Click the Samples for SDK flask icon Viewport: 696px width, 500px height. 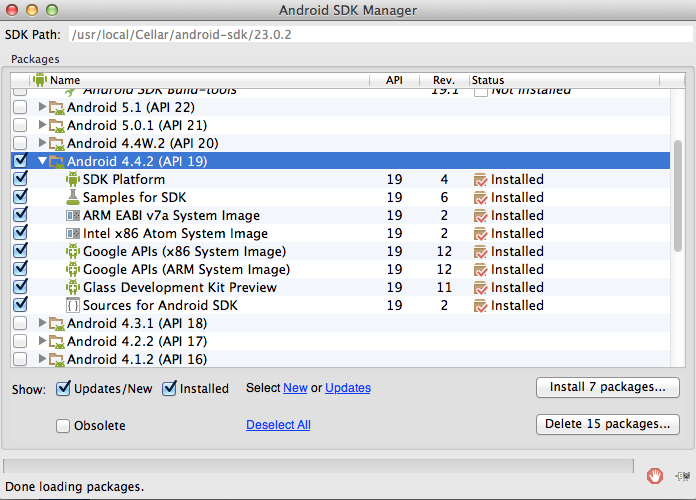(73, 197)
